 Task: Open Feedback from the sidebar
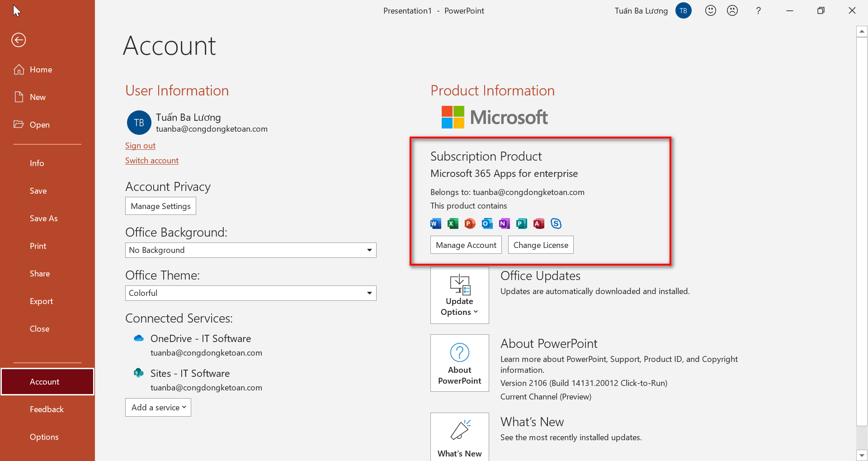tap(47, 409)
